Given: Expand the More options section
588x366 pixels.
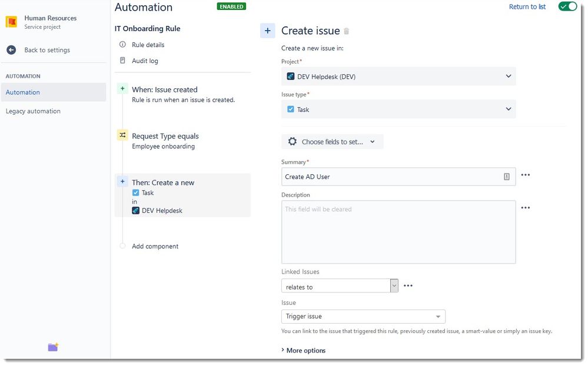Looking at the screenshot, I should [x=303, y=350].
